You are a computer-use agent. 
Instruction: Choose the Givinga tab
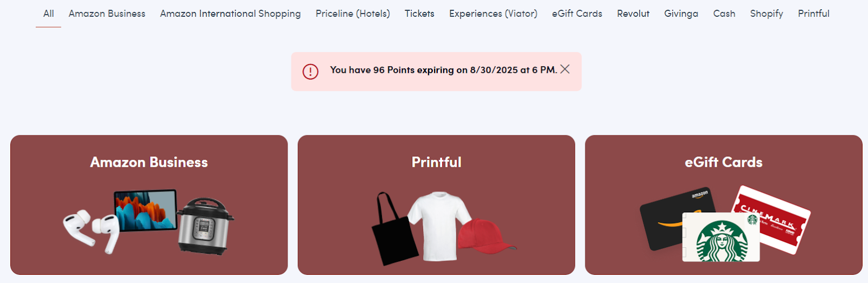tap(681, 14)
